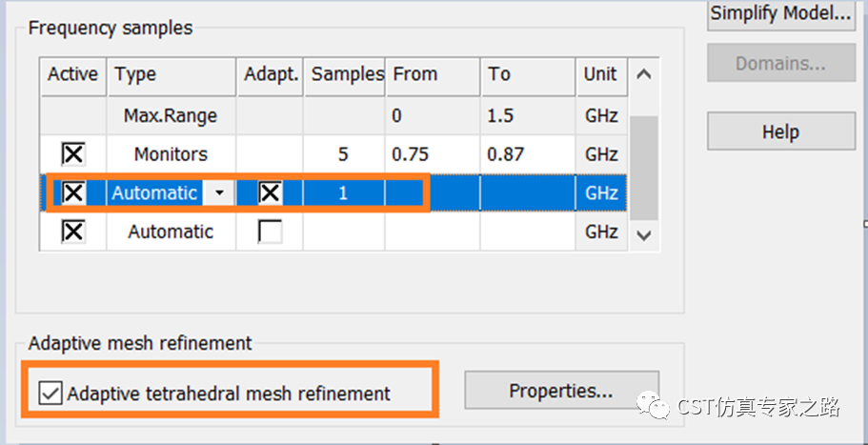868x445 pixels.
Task: Click the table scrollbar up arrow
Action: (643, 74)
